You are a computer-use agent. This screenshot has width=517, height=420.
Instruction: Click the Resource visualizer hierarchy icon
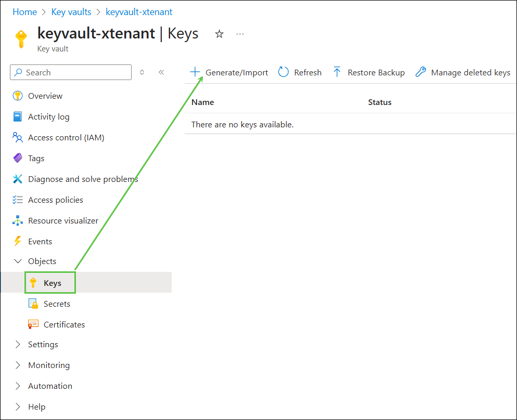tap(18, 220)
